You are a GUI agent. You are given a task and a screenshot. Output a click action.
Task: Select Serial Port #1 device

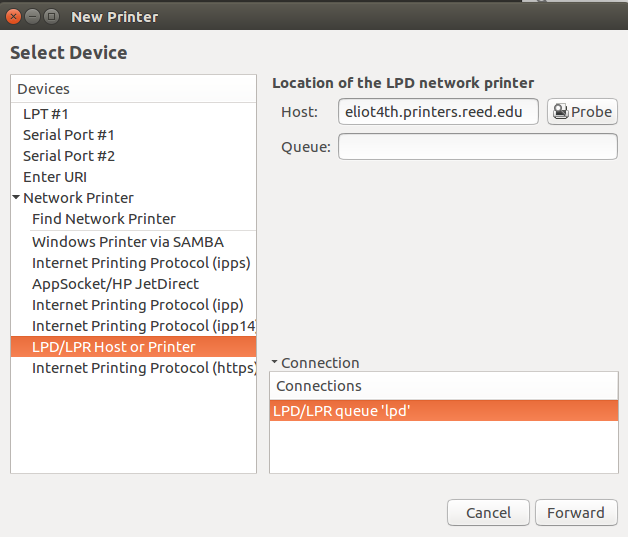pos(69,135)
